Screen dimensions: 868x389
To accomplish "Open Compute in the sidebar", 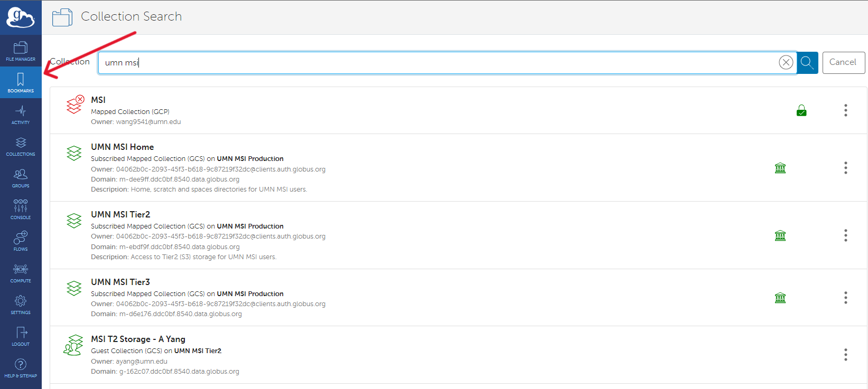I will 21,273.
